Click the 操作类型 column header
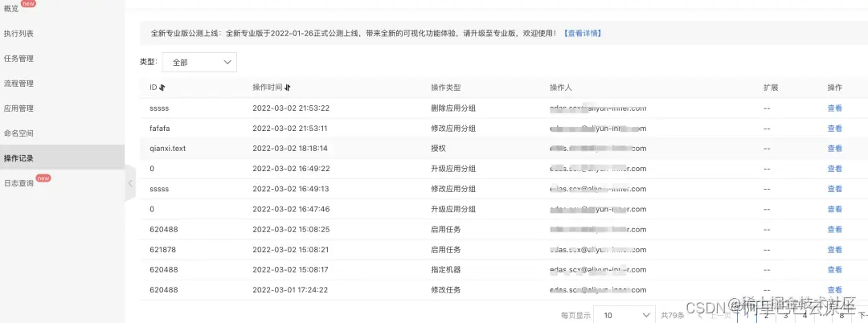Image resolution: width=868 pixels, height=323 pixels. pos(445,88)
